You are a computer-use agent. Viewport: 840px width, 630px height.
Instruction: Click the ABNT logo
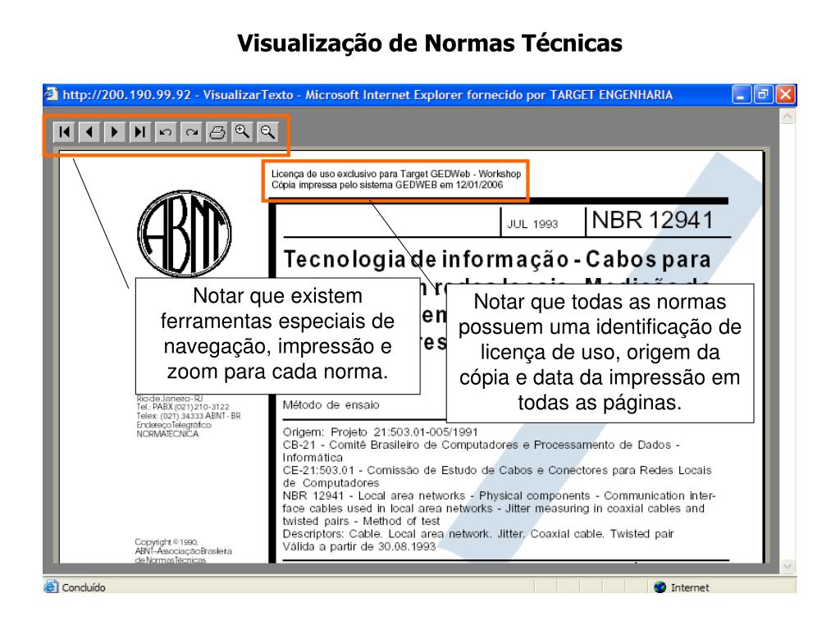[x=185, y=234]
